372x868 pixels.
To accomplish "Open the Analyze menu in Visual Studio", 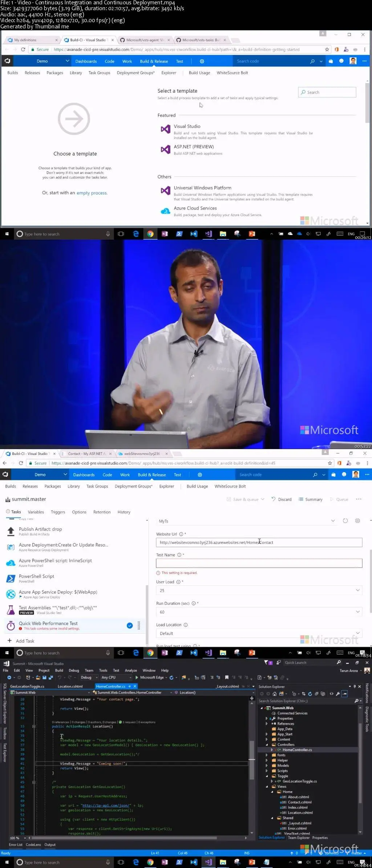I will [x=131, y=670].
